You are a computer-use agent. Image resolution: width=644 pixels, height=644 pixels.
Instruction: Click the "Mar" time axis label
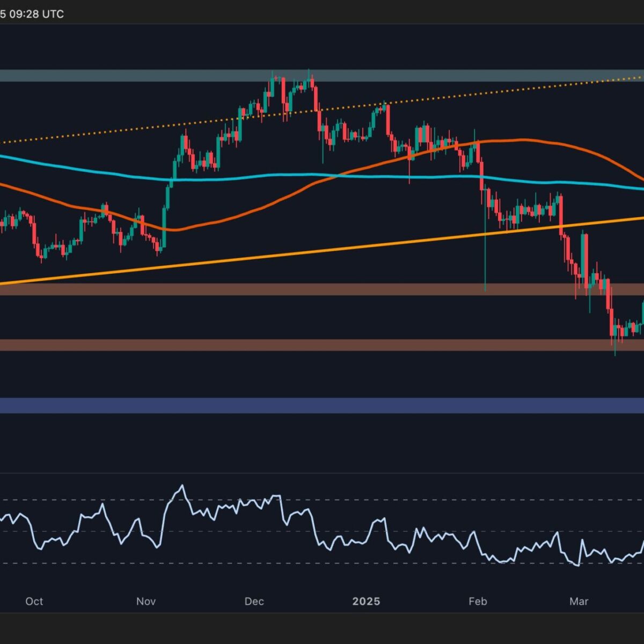[x=579, y=601]
